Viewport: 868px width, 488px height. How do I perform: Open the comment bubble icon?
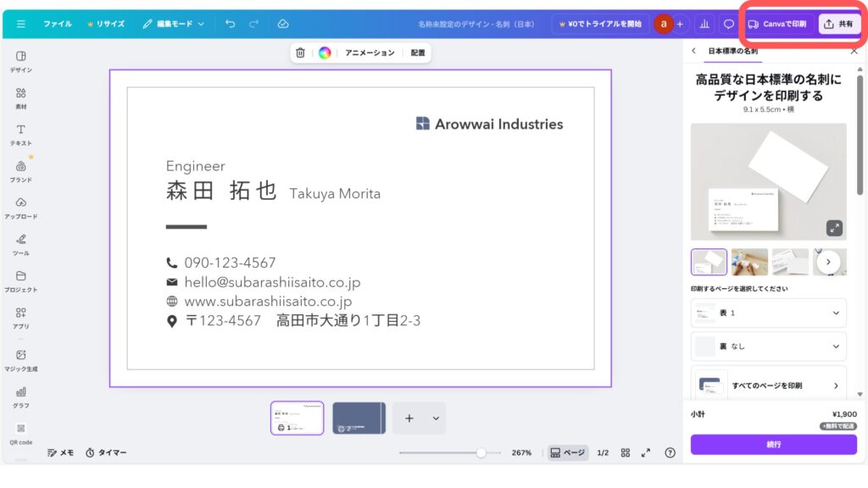[728, 24]
